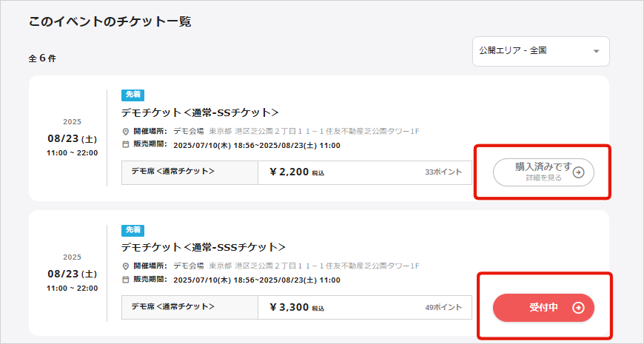644x344 pixels.
Task: Click the 49ポイント label
Action: [x=443, y=307]
